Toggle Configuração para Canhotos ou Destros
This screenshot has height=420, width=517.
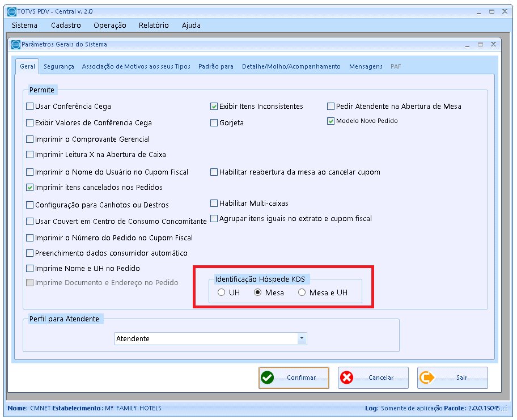tap(29, 205)
